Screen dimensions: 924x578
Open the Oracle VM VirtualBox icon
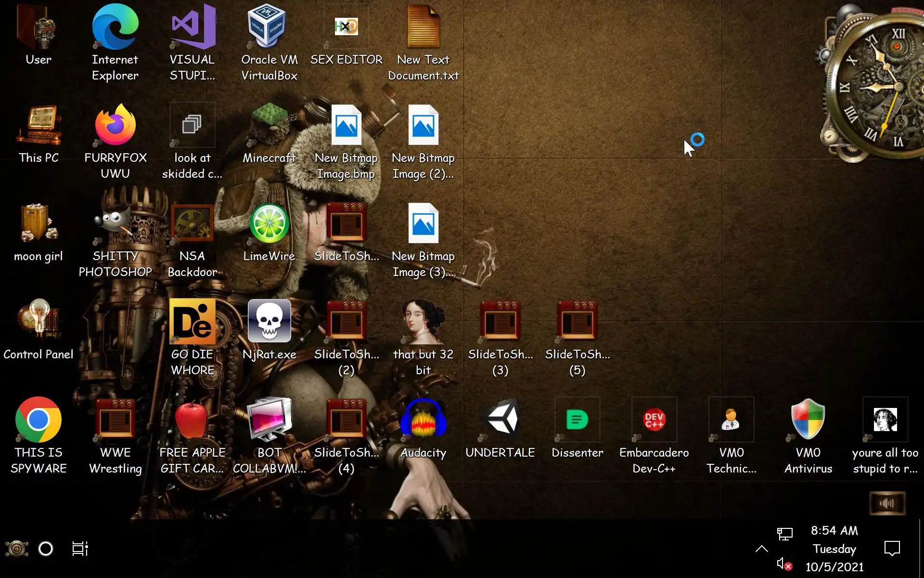pos(269,27)
